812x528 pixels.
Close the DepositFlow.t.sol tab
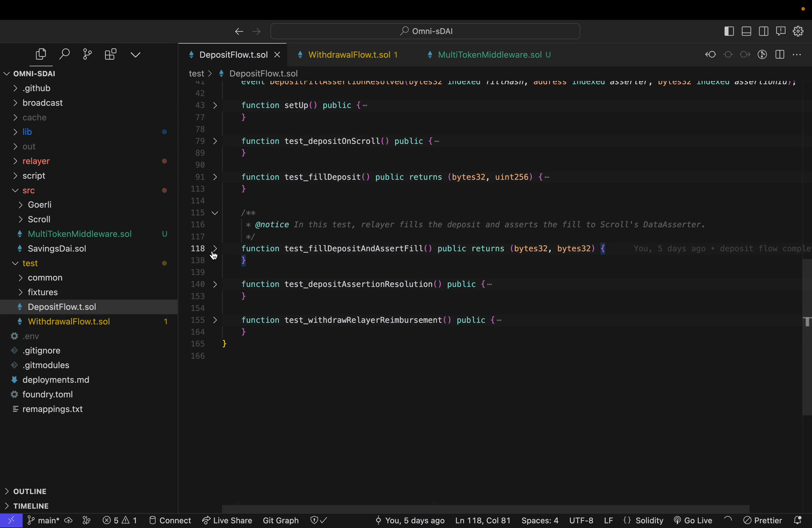(277, 55)
